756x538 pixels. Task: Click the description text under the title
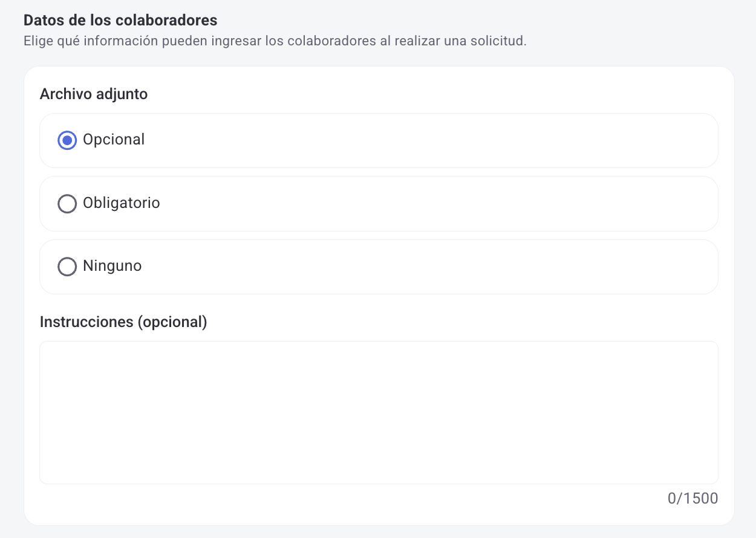point(276,41)
